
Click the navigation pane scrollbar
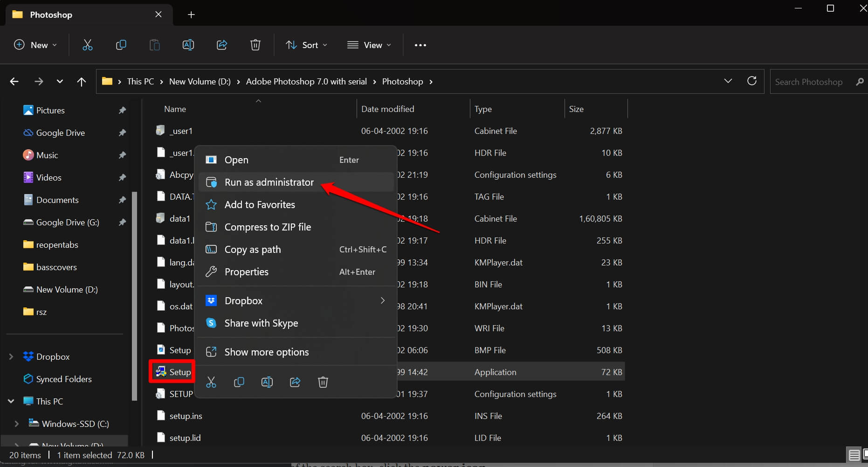tap(135, 296)
